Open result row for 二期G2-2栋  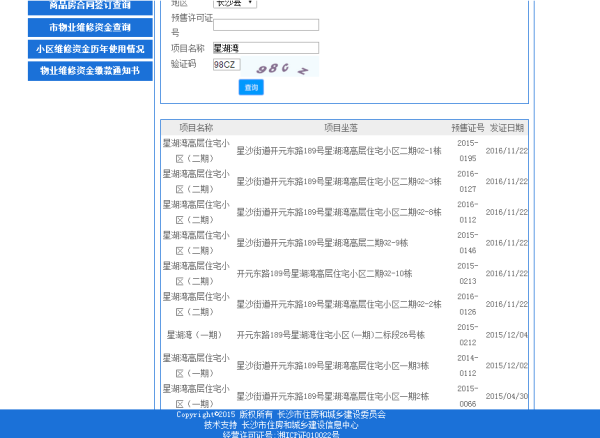338,304
